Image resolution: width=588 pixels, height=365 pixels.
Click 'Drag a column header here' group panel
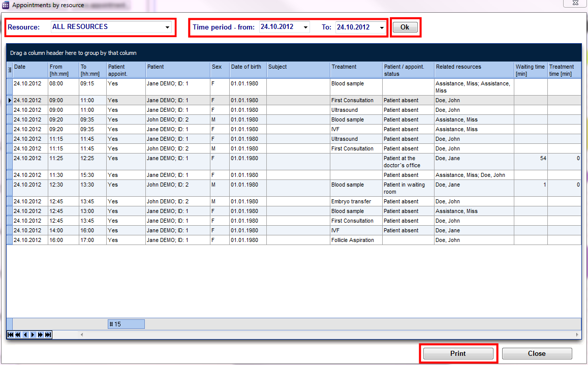294,53
